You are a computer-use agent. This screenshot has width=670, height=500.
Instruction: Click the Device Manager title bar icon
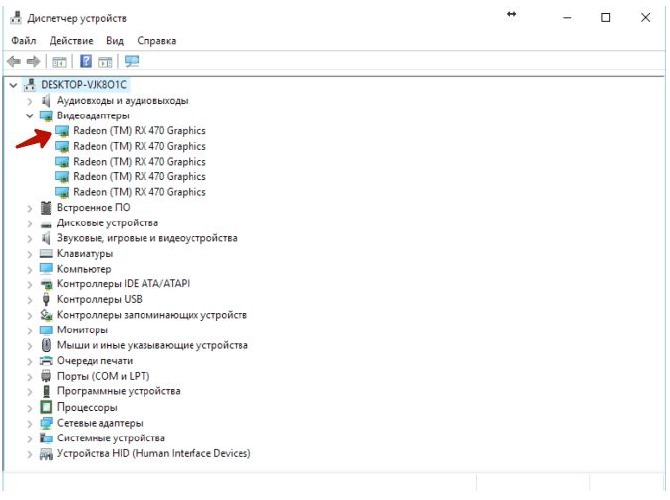pyautogui.click(x=16, y=18)
